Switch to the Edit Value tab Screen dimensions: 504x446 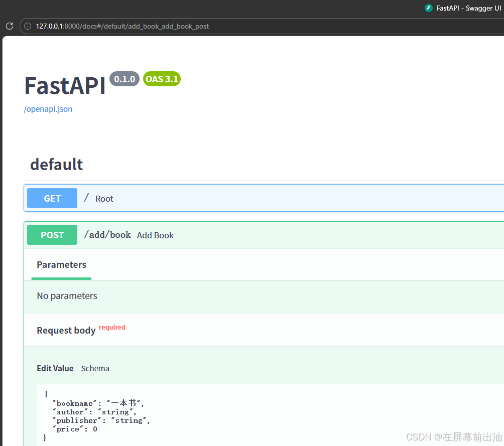point(55,369)
